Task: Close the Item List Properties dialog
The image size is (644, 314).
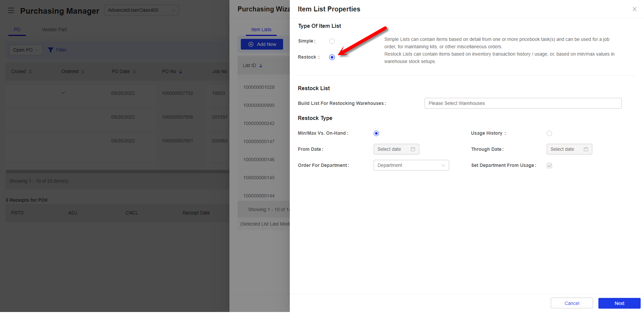Action: point(634,9)
